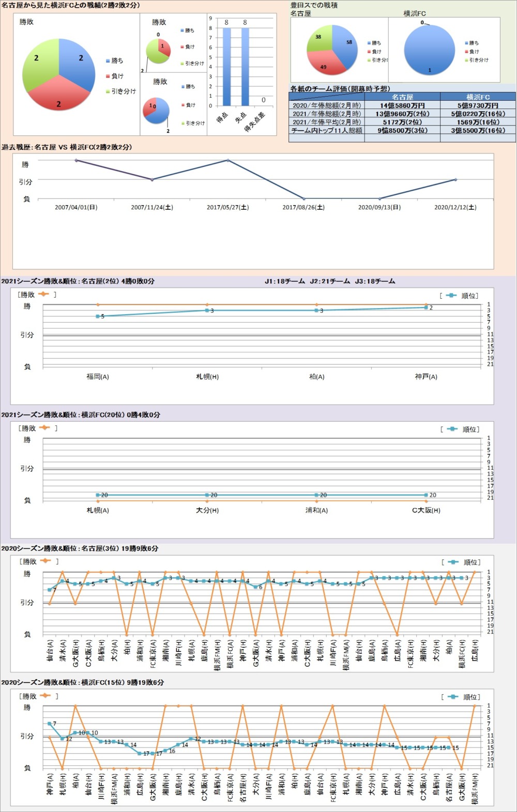Click the heading 2021シーズン勝敗&順位:横浜FC(20位) 0勝4敗0分
Screen dimensions: 517x812
coord(81,415)
